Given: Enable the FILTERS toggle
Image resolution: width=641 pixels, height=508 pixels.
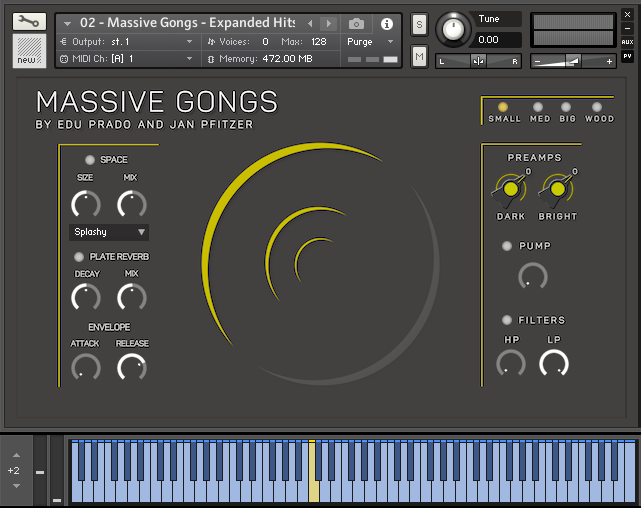Looking at the screenshot, I should (507, 320).
